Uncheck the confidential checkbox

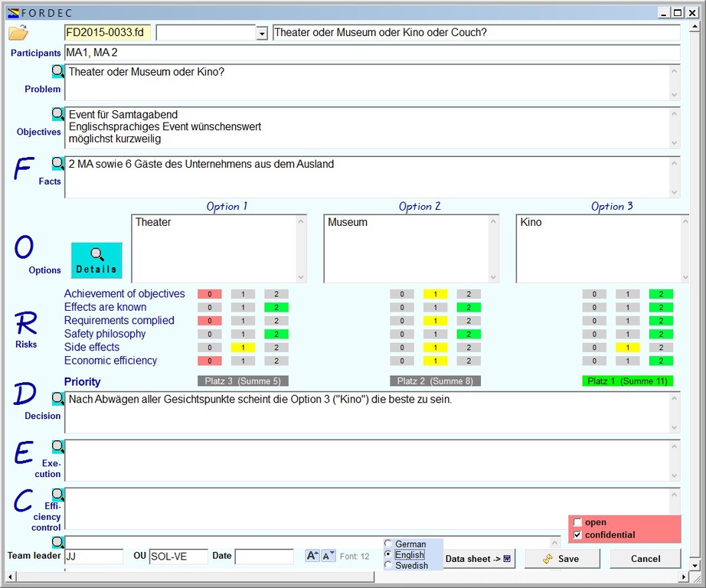coord(577,534)
